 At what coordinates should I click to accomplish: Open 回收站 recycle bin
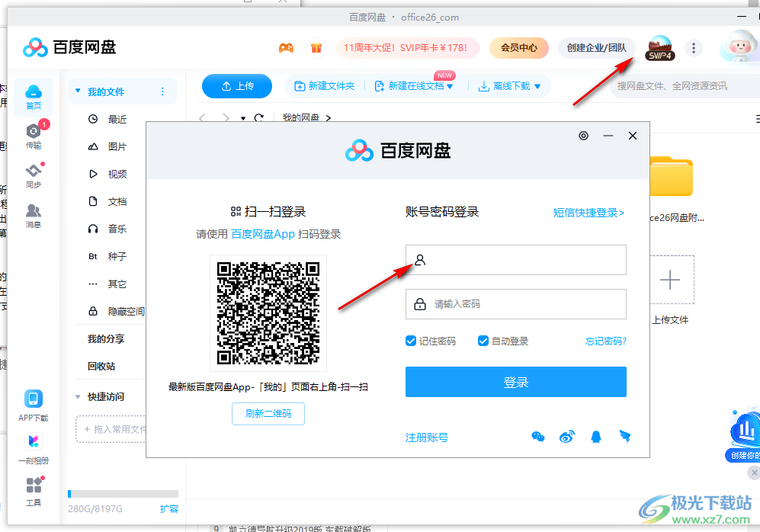[101, 366]
